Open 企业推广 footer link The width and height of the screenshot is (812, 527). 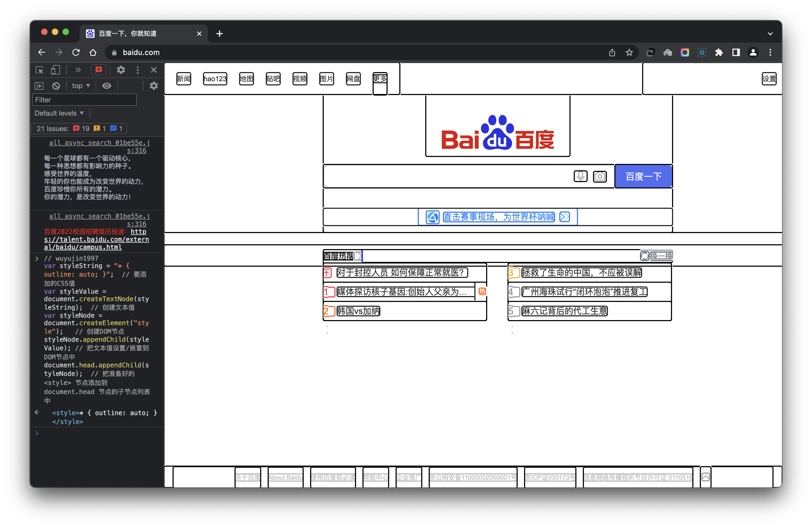coord(409,477)
